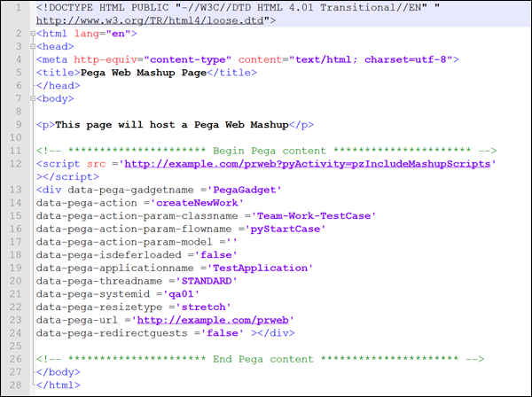Click the 'text/html; charset=utf-8' value

point(371,59)
